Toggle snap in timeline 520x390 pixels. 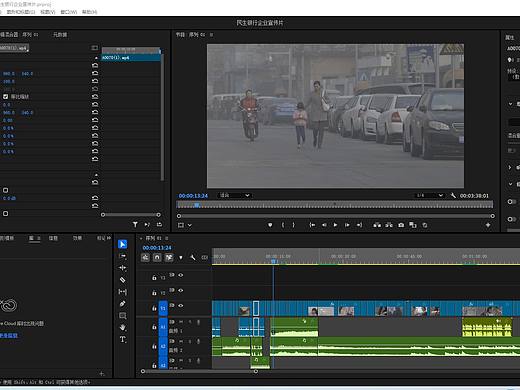click(x=157, y=257)
